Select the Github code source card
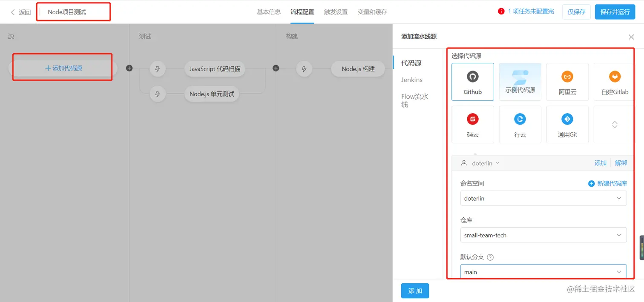This screenshot has width=644, height=302. 472,82
